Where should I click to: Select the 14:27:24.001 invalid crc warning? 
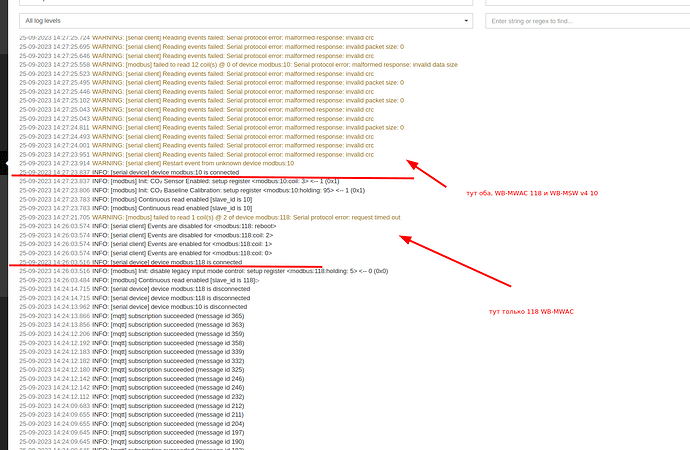pos(197,146)
